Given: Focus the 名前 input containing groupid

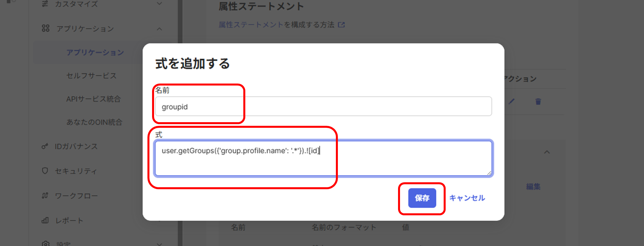Looking at the screenshot, I should 323,106.
